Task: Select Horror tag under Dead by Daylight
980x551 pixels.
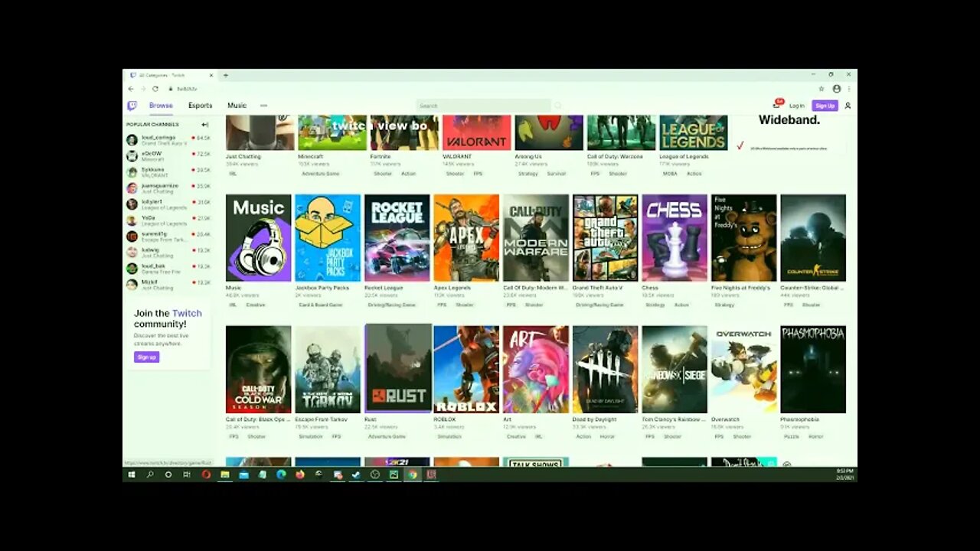Action: pyautogui.click(x=607, y=437)
